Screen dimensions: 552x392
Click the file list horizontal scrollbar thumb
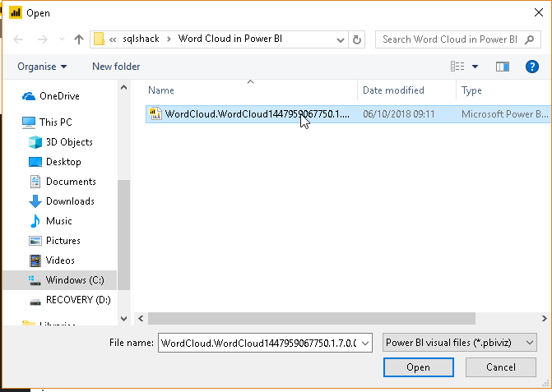point(312,319)
